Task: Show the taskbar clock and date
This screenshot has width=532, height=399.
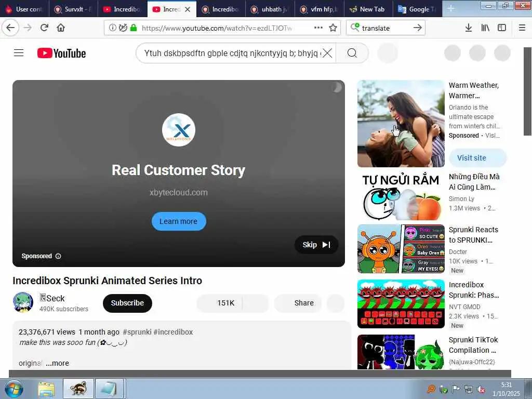Action: pos(506,389)
